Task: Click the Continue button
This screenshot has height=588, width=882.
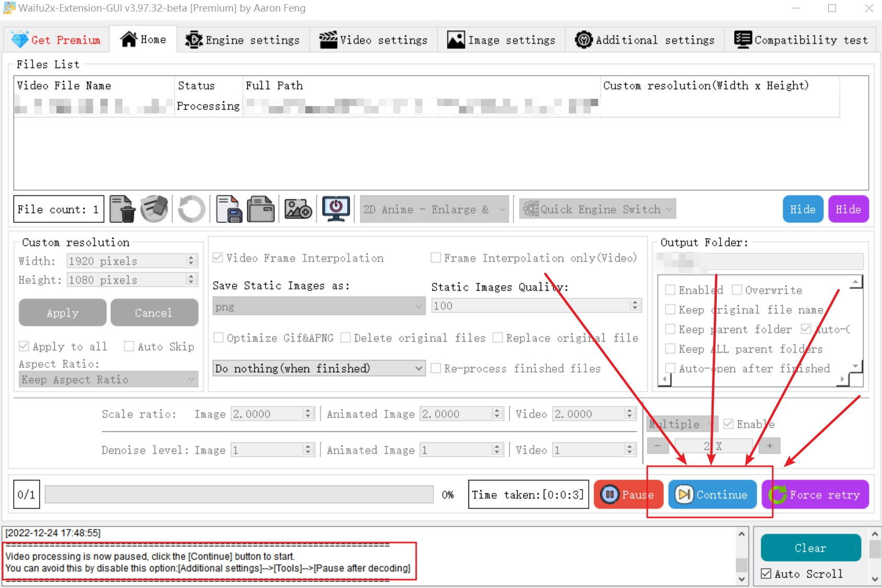Action: 712,494
